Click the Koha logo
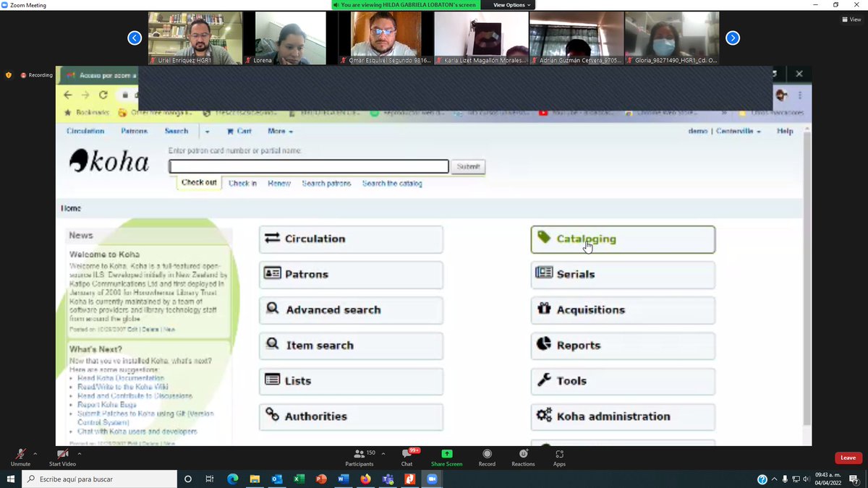 pos(109,160)
